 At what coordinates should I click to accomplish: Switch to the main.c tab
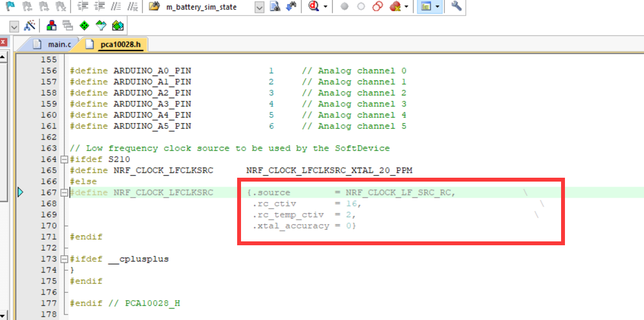[53, 44]
